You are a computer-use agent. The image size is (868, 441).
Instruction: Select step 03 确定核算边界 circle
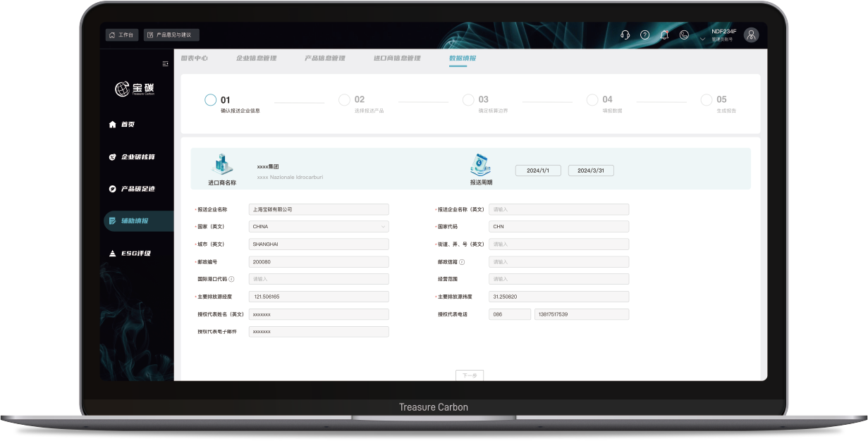[468, 100]
